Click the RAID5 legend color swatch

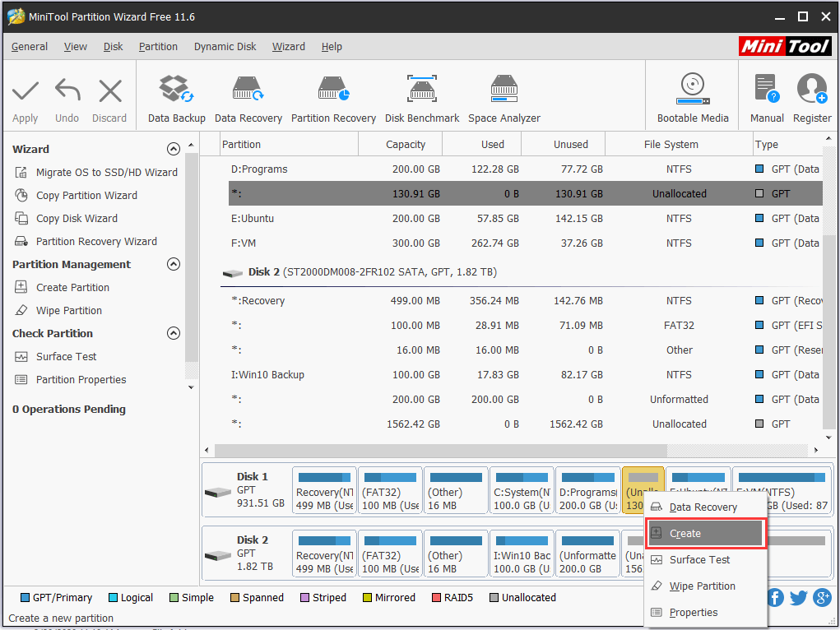[436, 598]
